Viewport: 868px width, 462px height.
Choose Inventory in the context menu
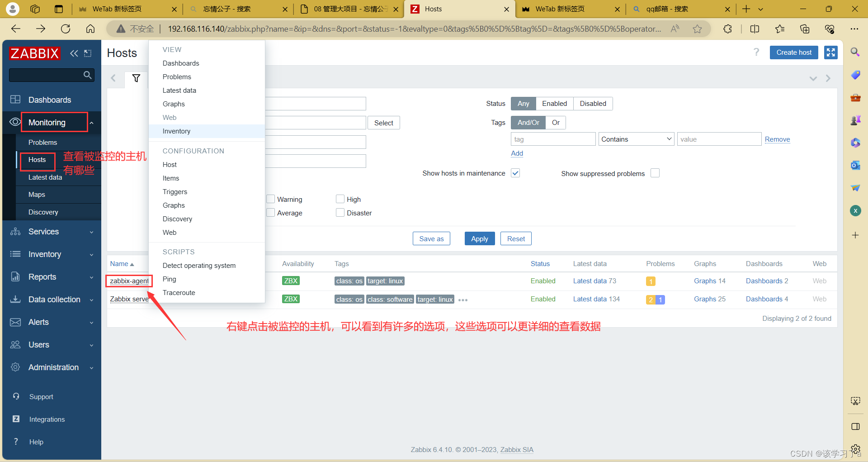(207, 131)
